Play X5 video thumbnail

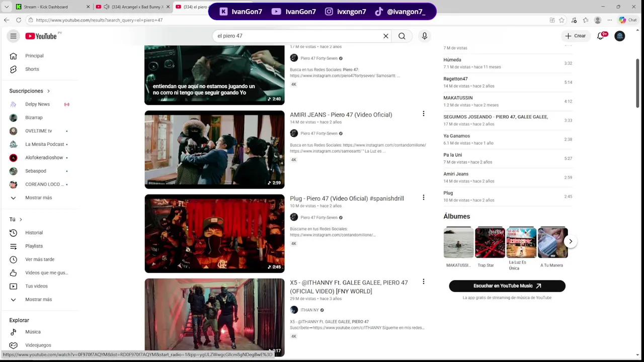(x=214, y=318)
